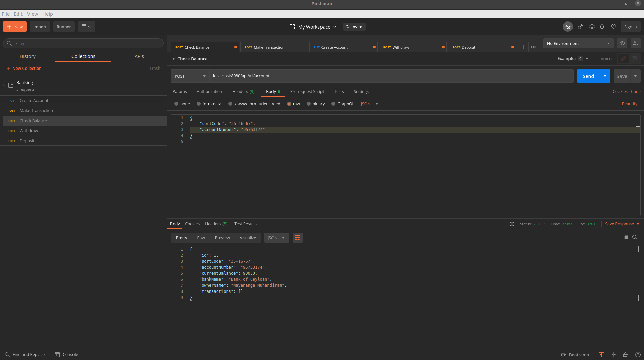Screen dimensions: 644x360
Task: Open Bootcamp in the status bar
Action: point(575,355)
